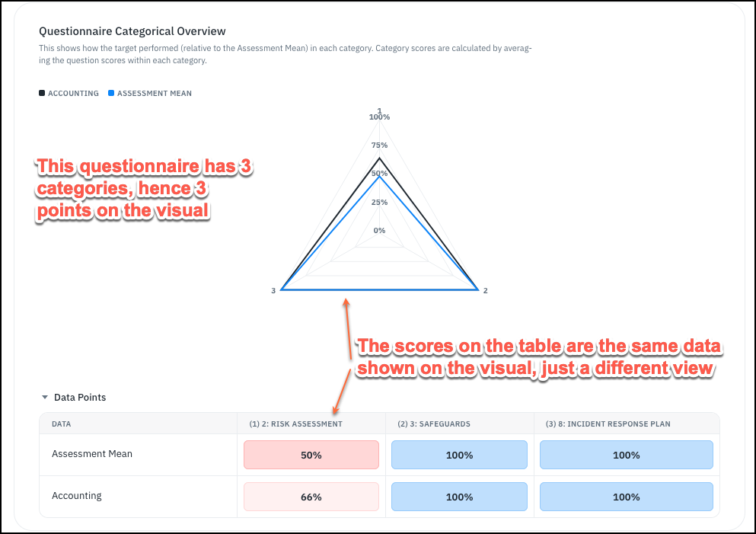Select the Risk Assessment column header
This screenshot has height=534, width=756.
295,424
